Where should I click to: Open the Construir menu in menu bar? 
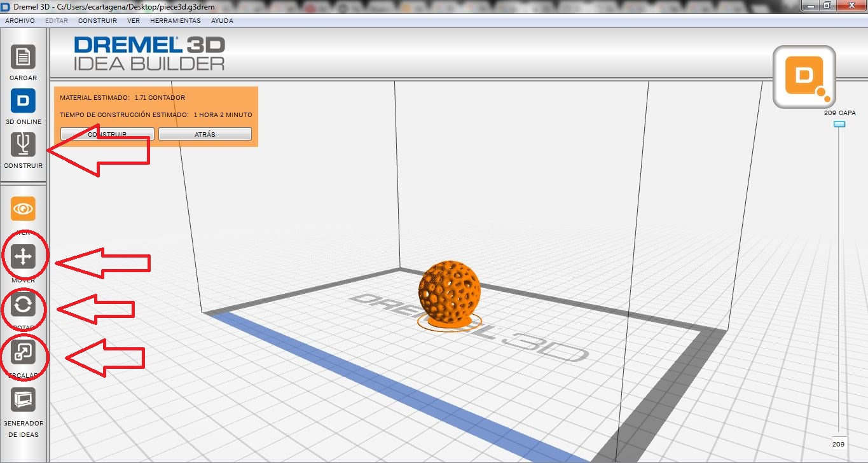[x=97, y=20]
